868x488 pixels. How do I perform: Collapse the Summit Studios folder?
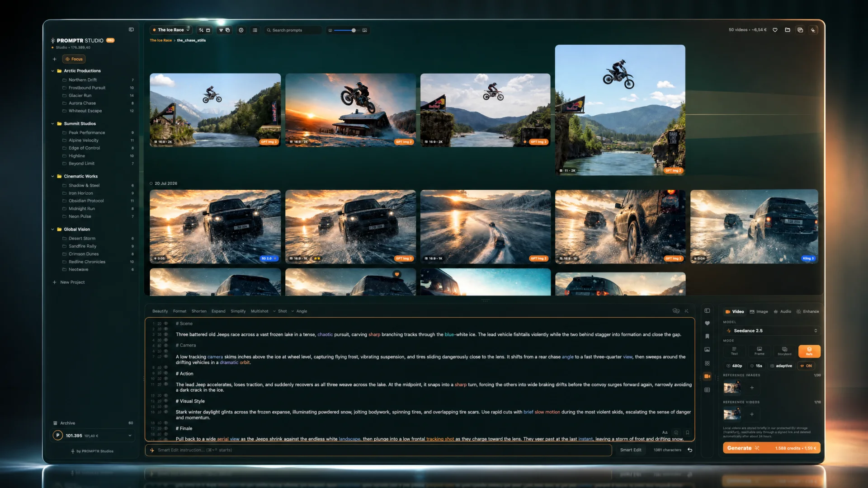coord(52,124)
